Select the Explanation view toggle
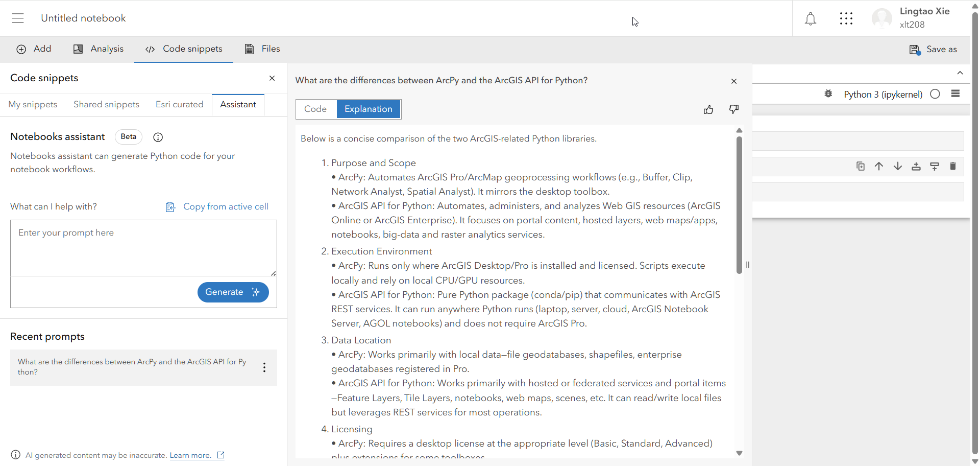980x466 pixels. pyautogui.click(x=368, y=109)
